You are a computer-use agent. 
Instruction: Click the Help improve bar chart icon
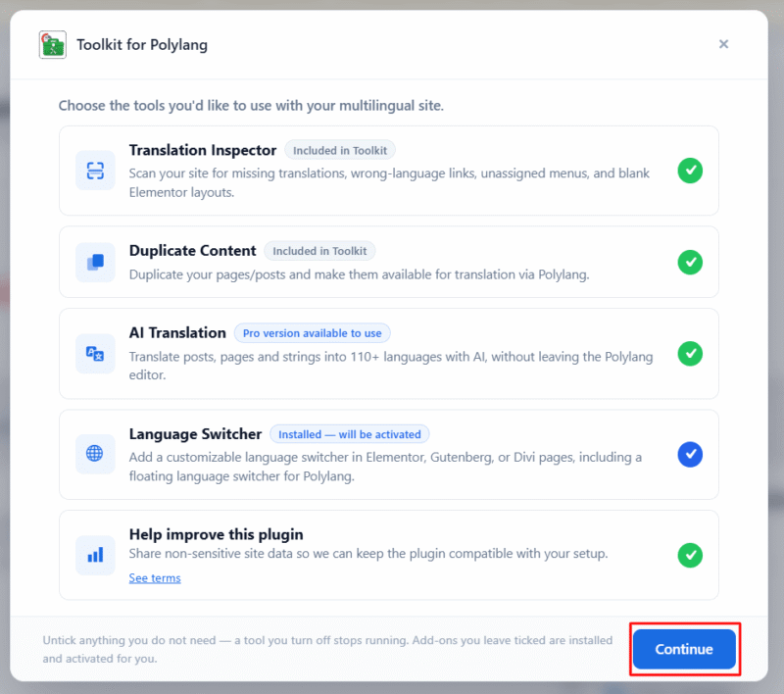[x=95, y=555]
